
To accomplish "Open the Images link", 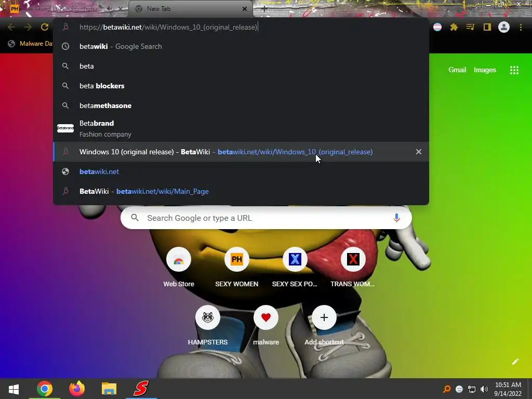I will click(x=485, y=70).
